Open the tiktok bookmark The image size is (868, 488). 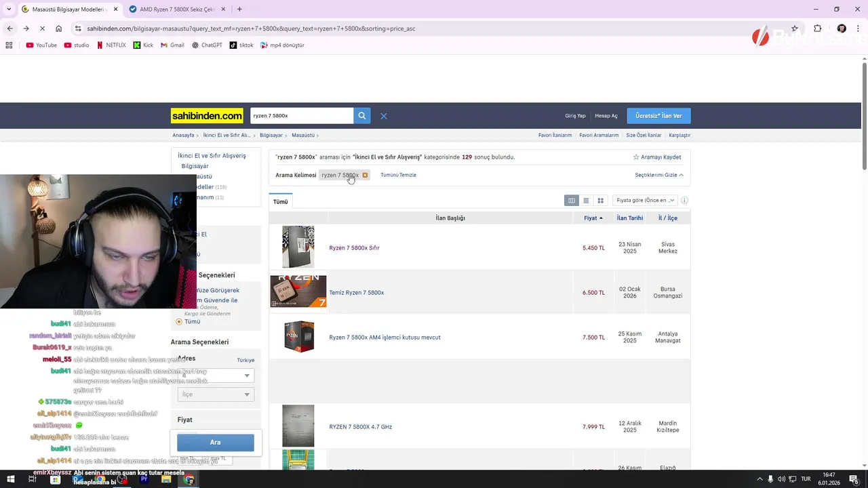coord(241,45)
